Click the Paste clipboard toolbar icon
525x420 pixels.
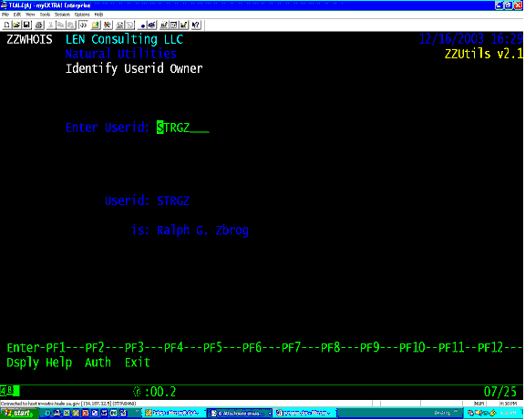point(71,25)
